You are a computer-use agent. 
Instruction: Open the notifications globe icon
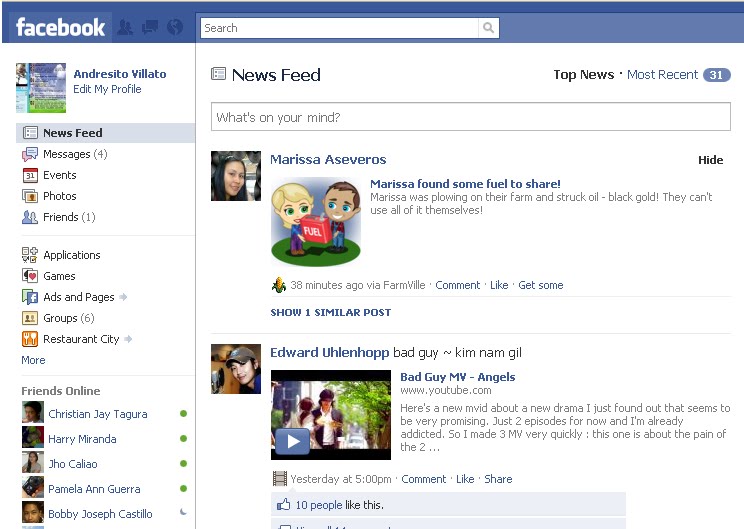[175, 28]
